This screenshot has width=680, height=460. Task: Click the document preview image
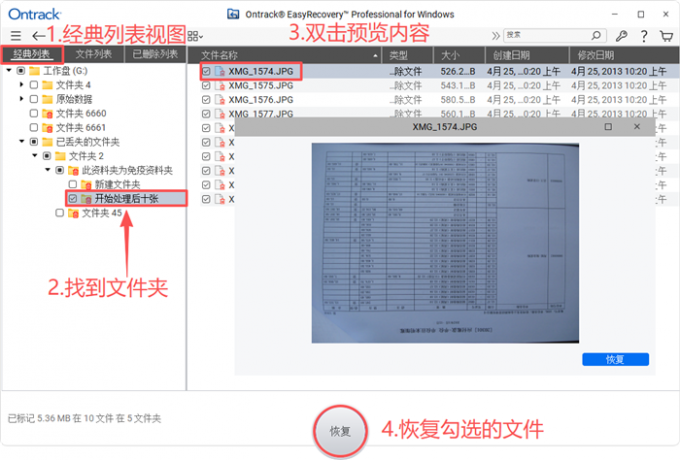tap(445, 243)
